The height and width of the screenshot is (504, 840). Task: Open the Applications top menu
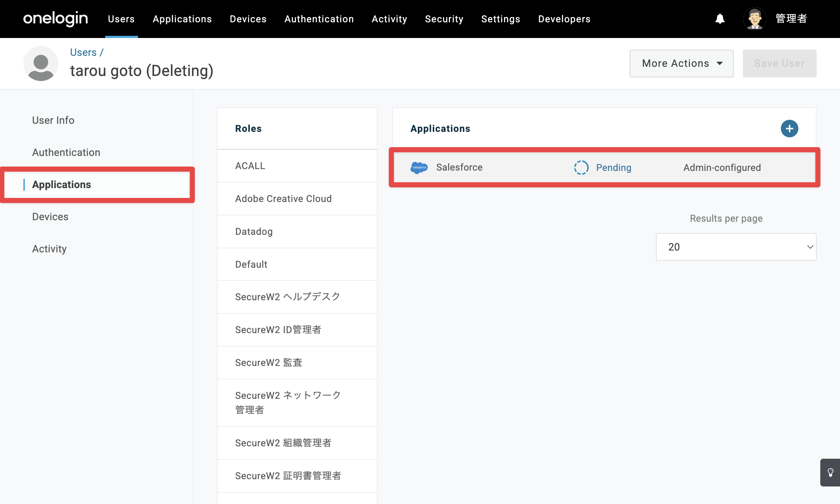click(x=182, y=19)
